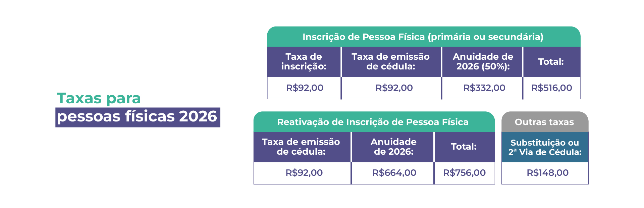644x208 pixels.
Task: Click the "Taxa de inscrição:" column header
Action: (304, 61)
